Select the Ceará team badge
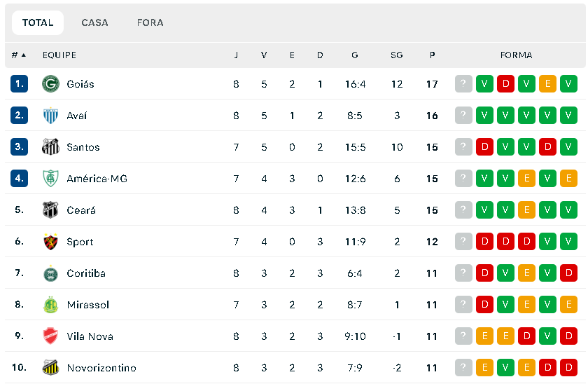This screenshot has height=384, width=588. [50, 210]
